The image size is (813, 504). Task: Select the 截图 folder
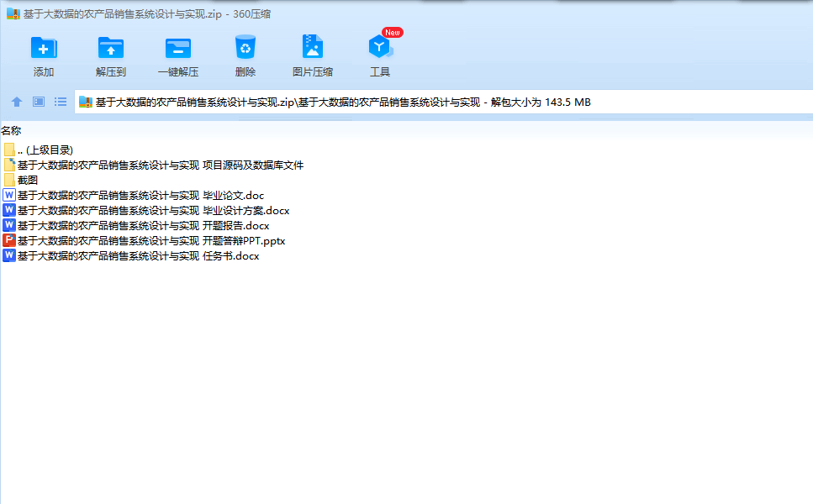(21, 181)
